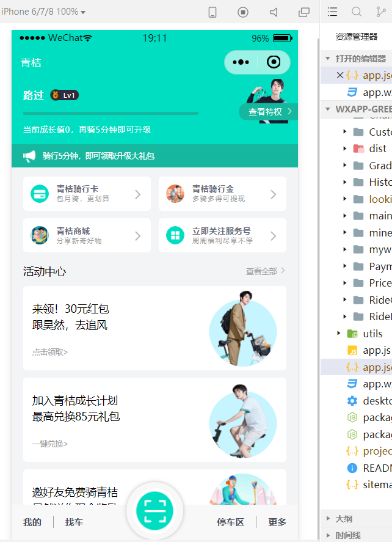Image resolution: width=392 pixels, height=542 pixels.
Task: Click the myw folder icon
Action: 358,249
